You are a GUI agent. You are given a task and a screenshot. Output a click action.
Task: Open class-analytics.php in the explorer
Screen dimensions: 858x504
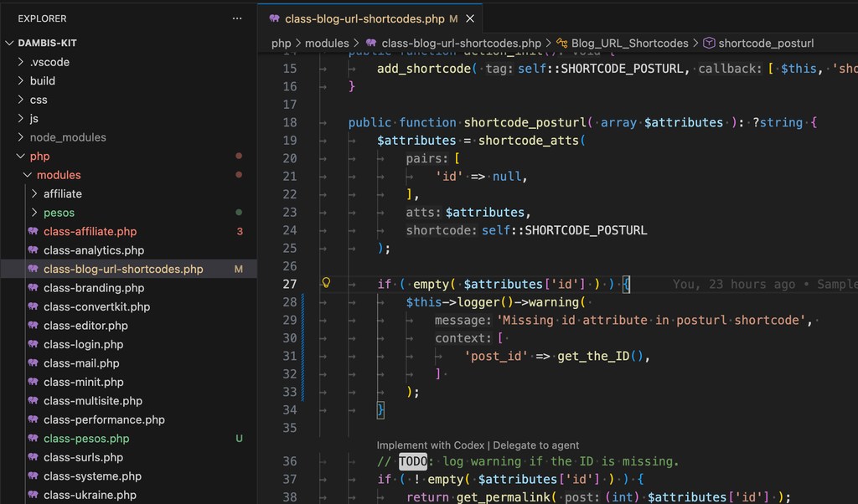click(x=94, y=250)
